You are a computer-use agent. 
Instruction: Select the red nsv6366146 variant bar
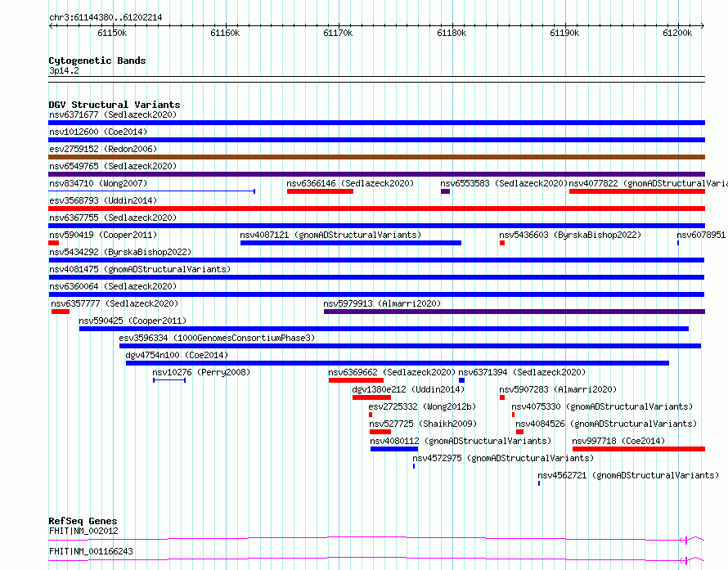320,191
